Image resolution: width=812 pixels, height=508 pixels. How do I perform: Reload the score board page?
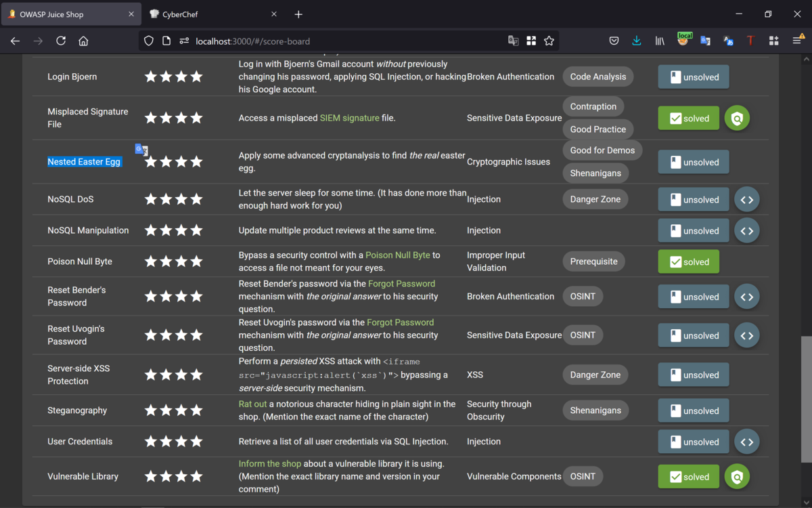point(61,41)
